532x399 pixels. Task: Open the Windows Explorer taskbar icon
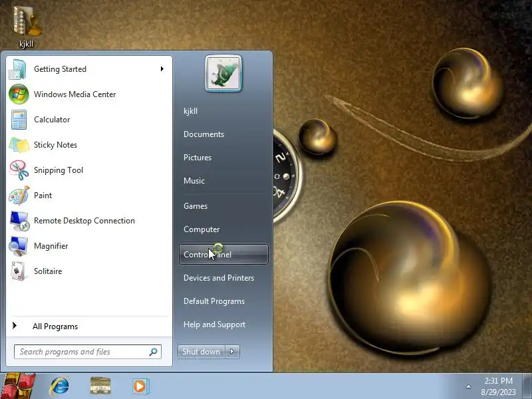pyautogui.click(x=100, y=386)
